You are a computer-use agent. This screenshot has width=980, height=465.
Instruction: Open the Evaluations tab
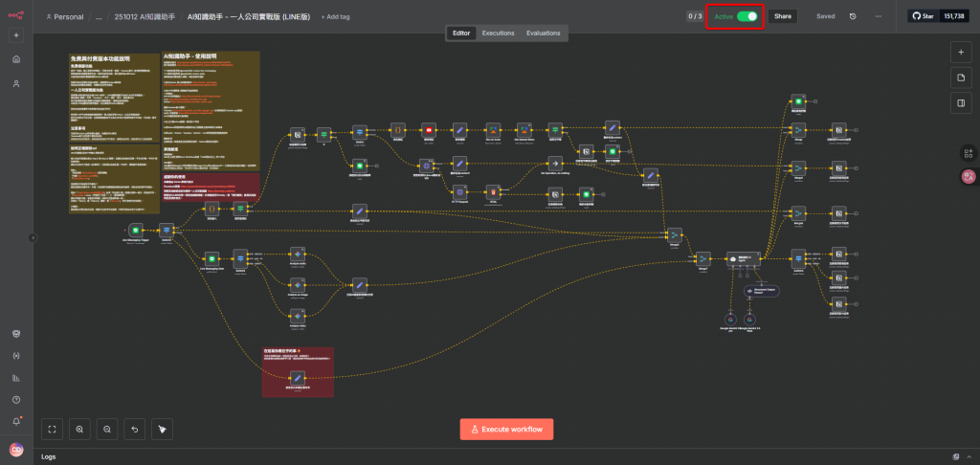[544, 33]
